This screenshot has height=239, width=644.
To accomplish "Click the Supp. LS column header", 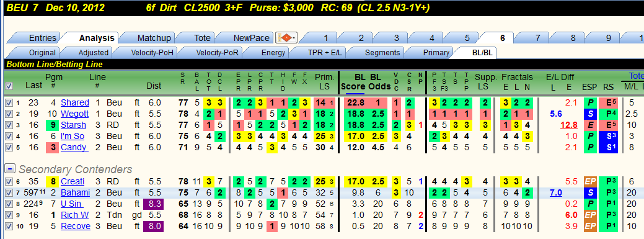I will 486,81.
